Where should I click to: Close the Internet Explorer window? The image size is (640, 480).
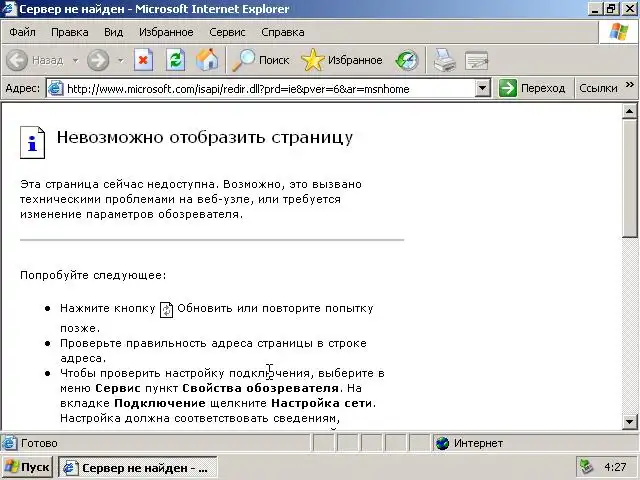[629, 9]
